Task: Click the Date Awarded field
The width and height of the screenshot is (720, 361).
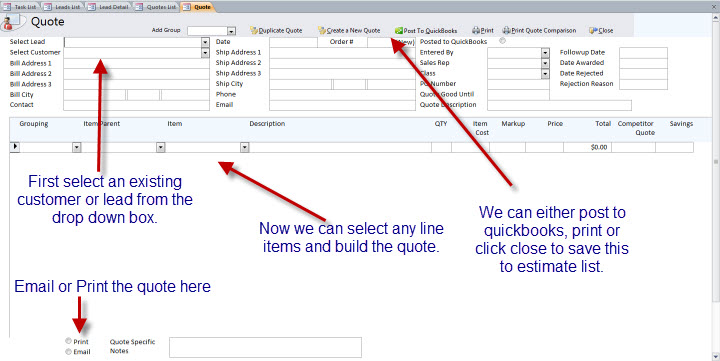Action: 643,63
